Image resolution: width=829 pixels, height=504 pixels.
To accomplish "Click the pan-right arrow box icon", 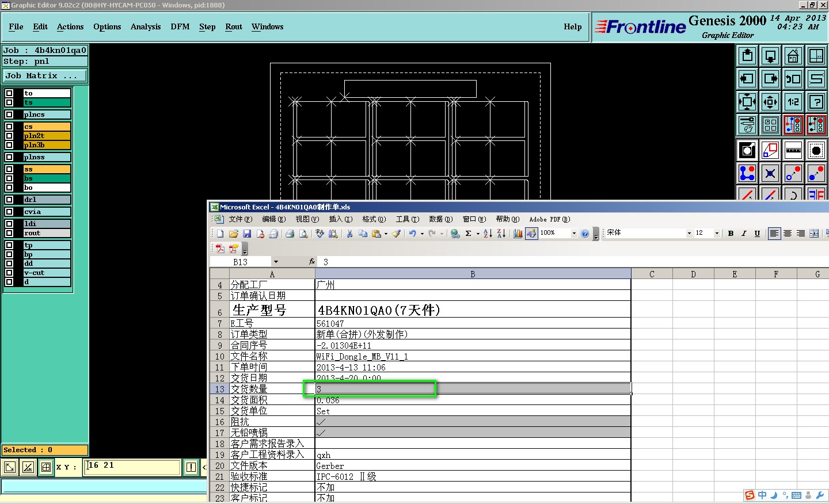I will coord(770,79).
